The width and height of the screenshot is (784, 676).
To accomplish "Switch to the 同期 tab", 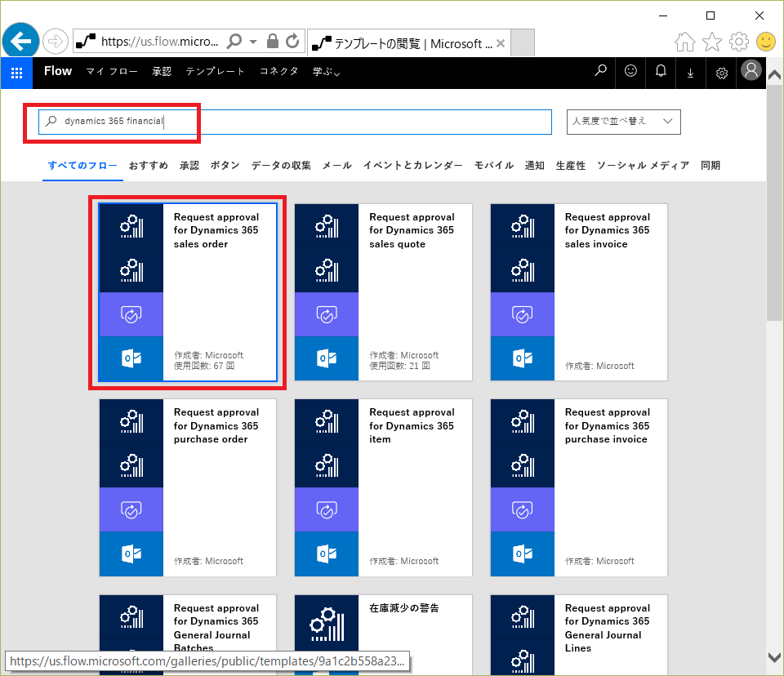I will [710, 166].
